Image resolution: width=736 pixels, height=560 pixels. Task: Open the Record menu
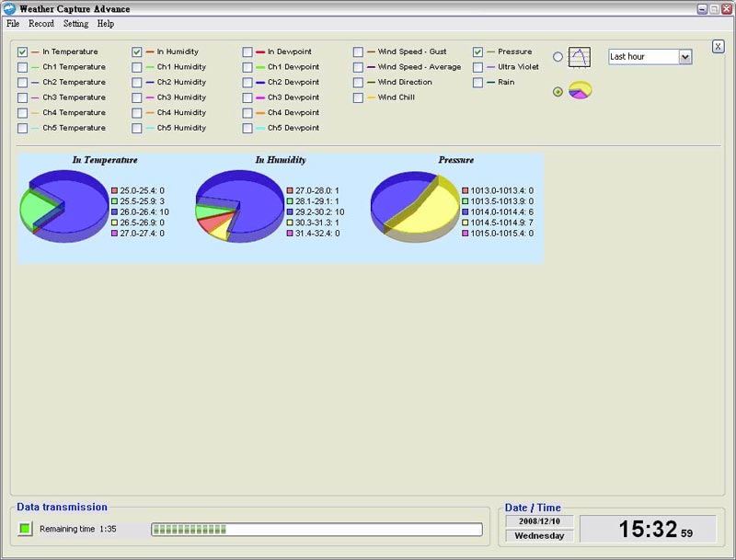click(x=41, y=24)
